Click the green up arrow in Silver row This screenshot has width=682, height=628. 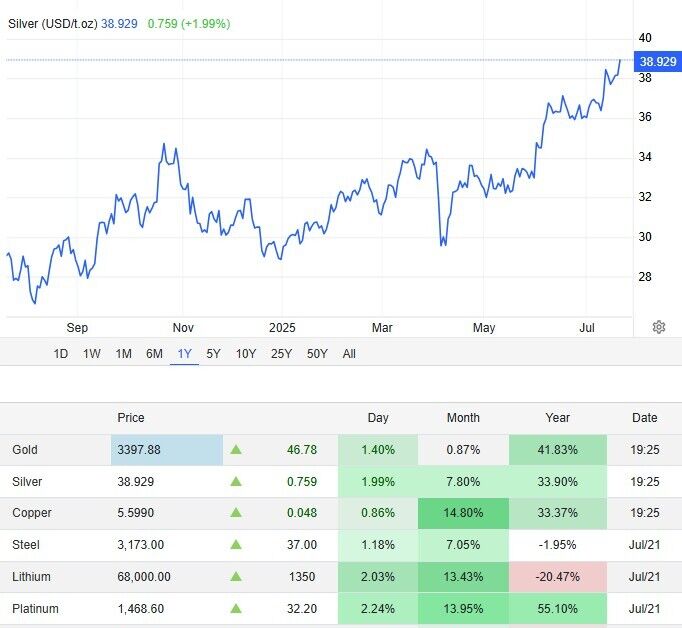pos(236,482)
